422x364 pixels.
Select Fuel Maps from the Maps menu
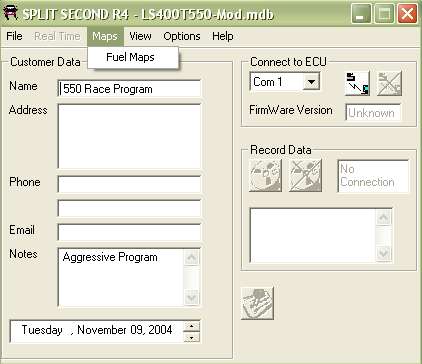[x=130, y=57]
